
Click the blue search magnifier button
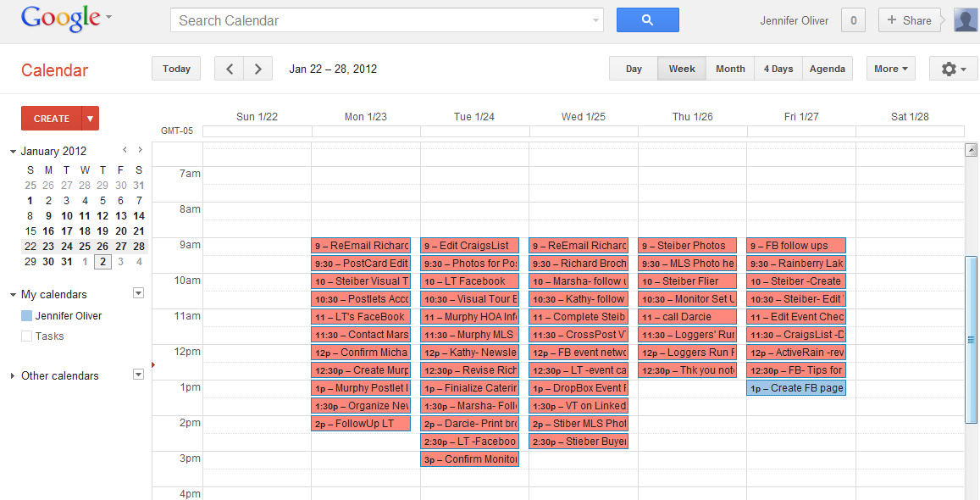[647, 20]
